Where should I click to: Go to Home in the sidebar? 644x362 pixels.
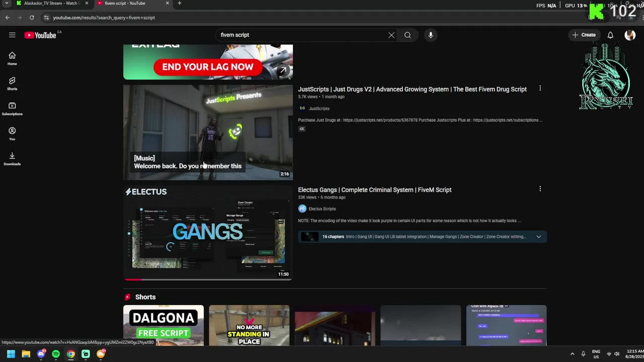pyautogui.click(x=12, y=59)
